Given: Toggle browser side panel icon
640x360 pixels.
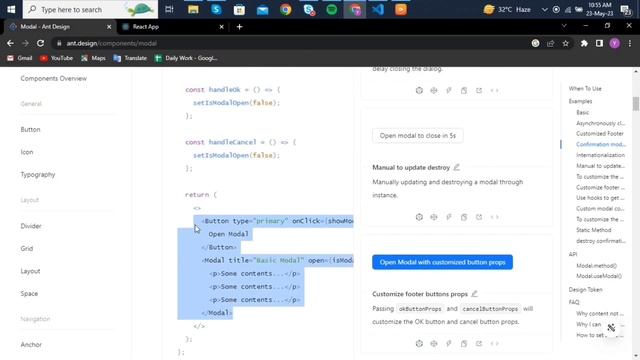Looking at the screenshot, I should pos(599,43).
